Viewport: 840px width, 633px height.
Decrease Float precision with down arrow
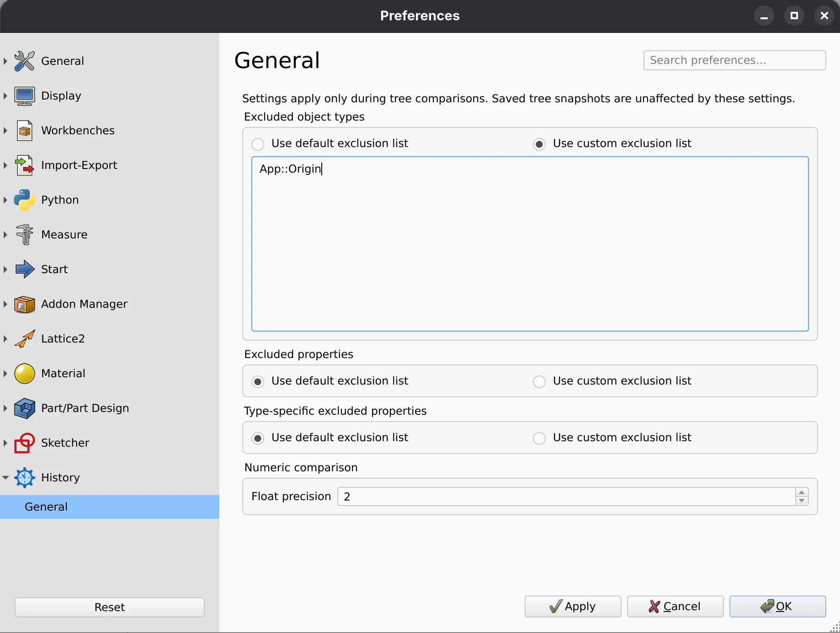pos(802,501)
